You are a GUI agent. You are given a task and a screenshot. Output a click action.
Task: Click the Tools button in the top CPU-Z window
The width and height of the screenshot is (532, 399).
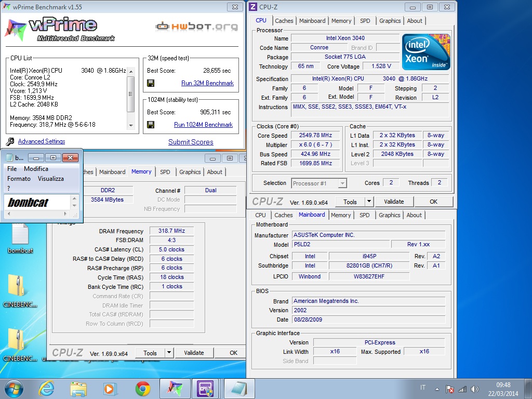point(350,202)
